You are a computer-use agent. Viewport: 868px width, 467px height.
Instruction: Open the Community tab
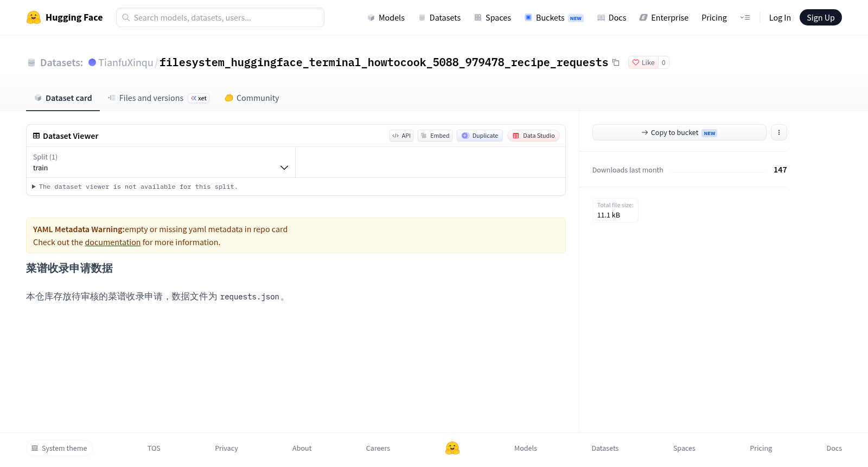[252, 98]
